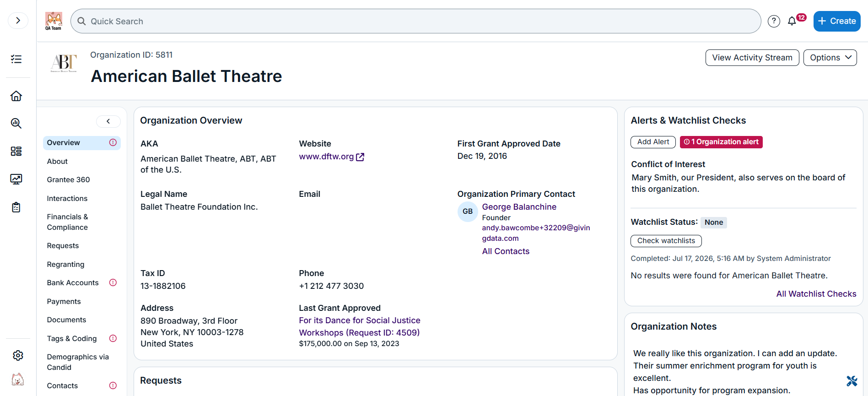Open Demographics via Candid section
Screen dimensions: 868x396
[78, 362]
